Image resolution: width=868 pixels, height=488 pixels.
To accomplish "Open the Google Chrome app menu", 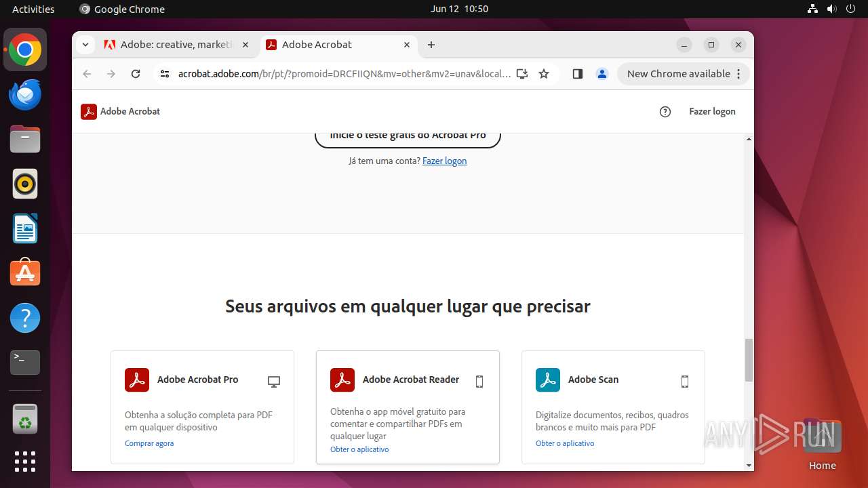I will point(122,9).
